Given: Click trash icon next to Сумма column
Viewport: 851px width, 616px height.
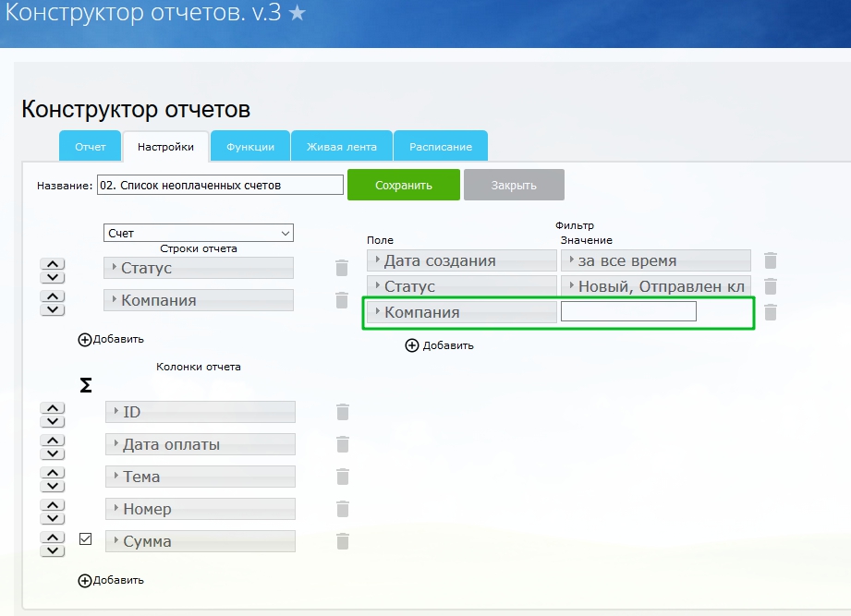Looking at the screenshot, I should point(343,541).
